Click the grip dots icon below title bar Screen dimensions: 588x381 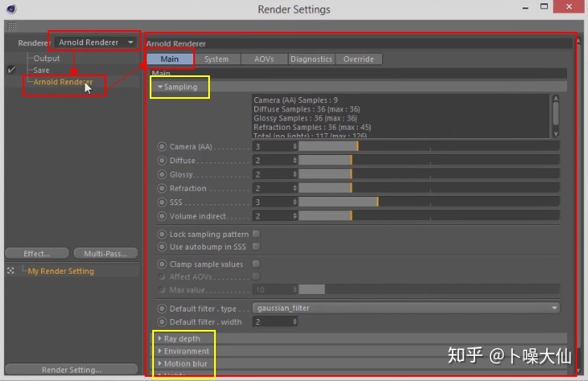coord(12,26)
